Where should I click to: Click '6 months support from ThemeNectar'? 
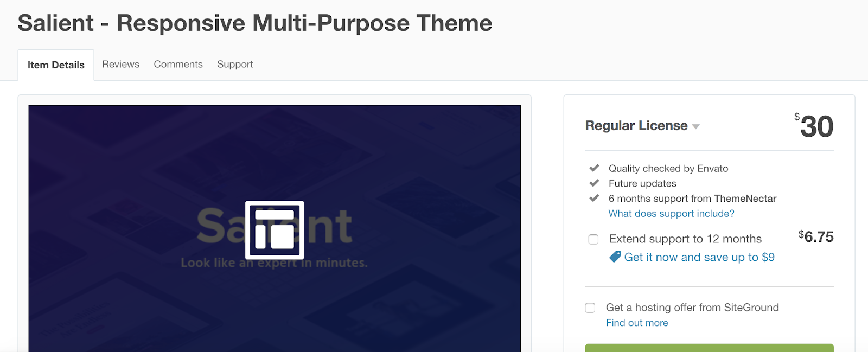pyautogui.click(x=692, y=199)
